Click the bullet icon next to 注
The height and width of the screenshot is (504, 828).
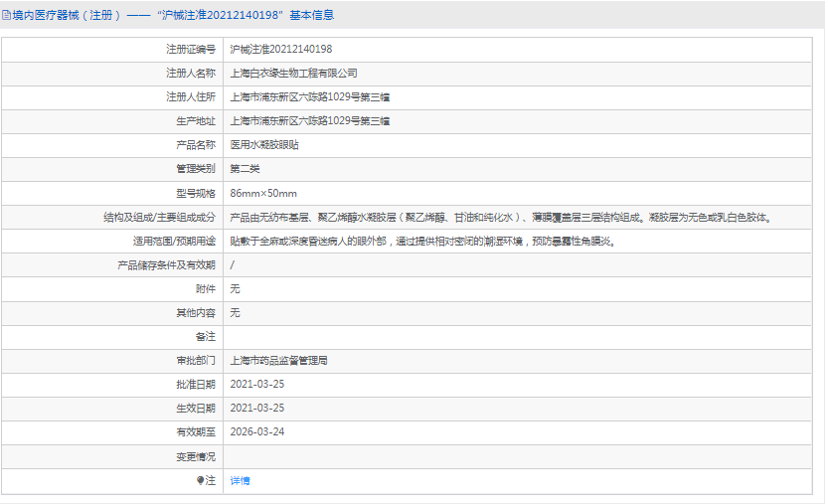pos(200,480)
